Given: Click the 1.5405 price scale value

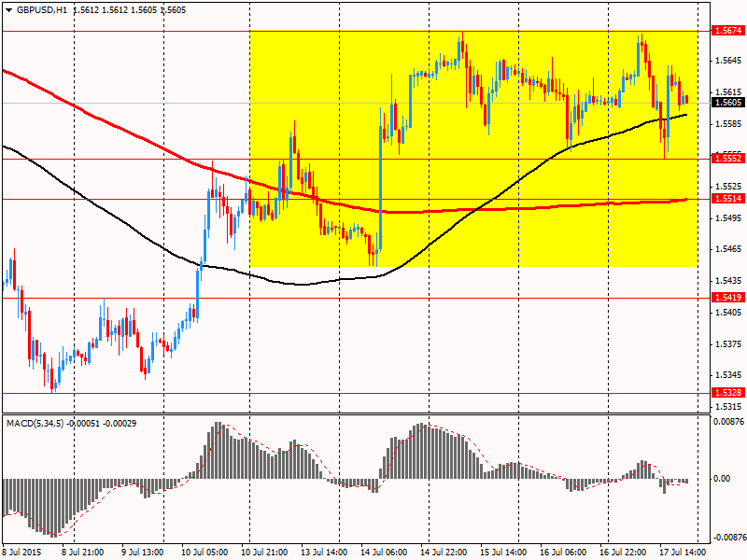Looking at the screenshot, I should [x=728, y=313].
